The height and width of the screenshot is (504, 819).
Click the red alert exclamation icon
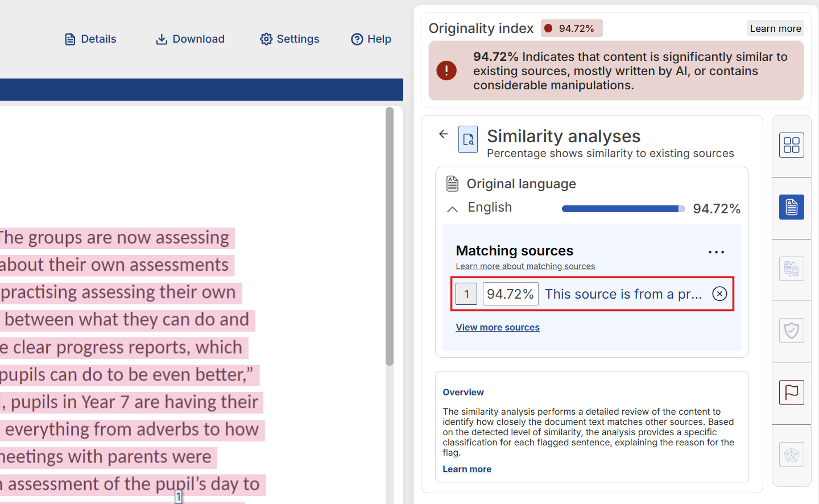tap(446, 71)
